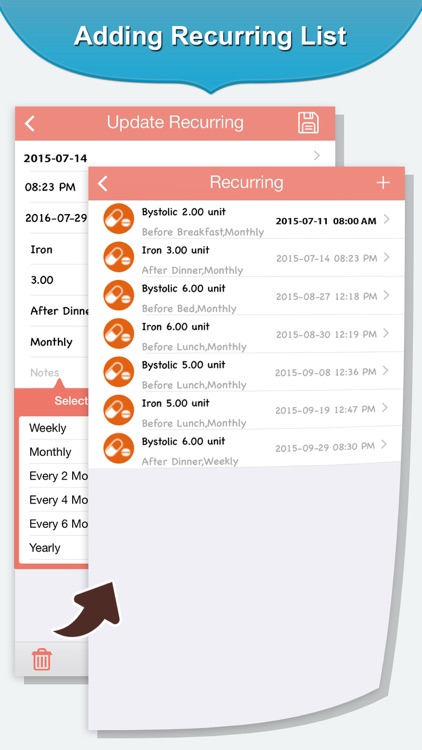Expand the 2015-07-14 date row chevron
The width and height of the screenshot is (422, 750).
[316, 155]
